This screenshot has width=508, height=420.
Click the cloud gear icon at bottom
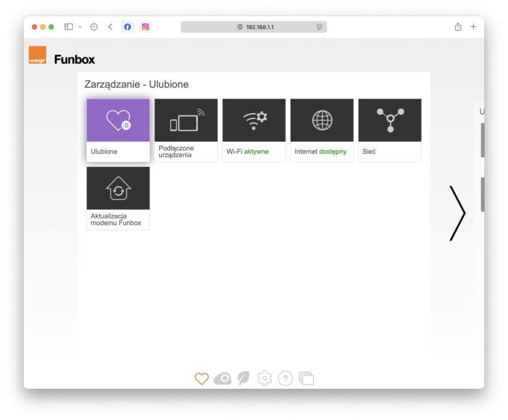[x=223, y=378]
